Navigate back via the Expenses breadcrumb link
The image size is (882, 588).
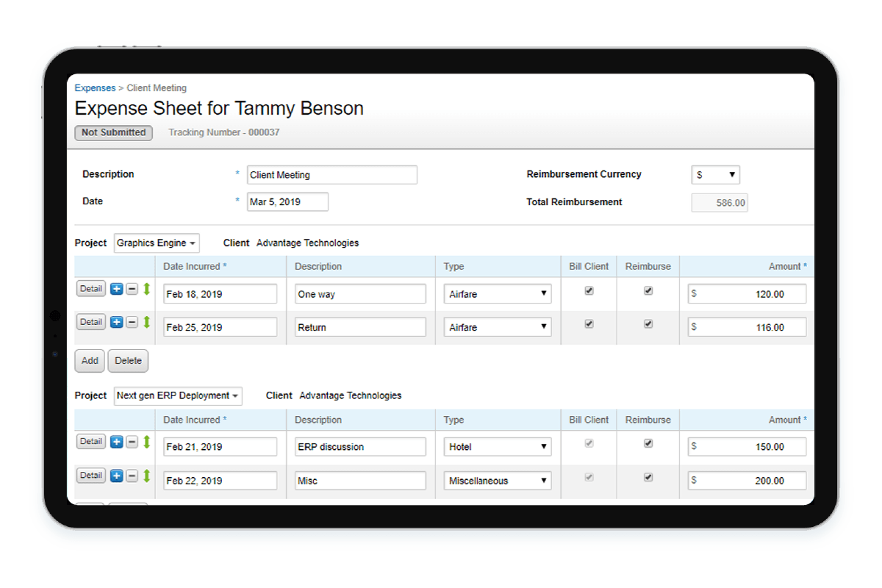[x=95, y=87]
